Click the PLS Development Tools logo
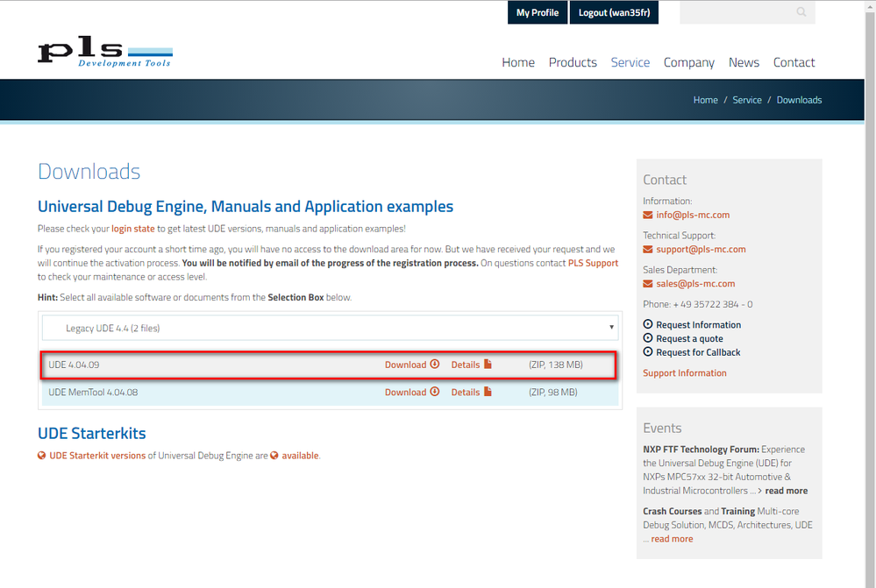 [105, 52]
